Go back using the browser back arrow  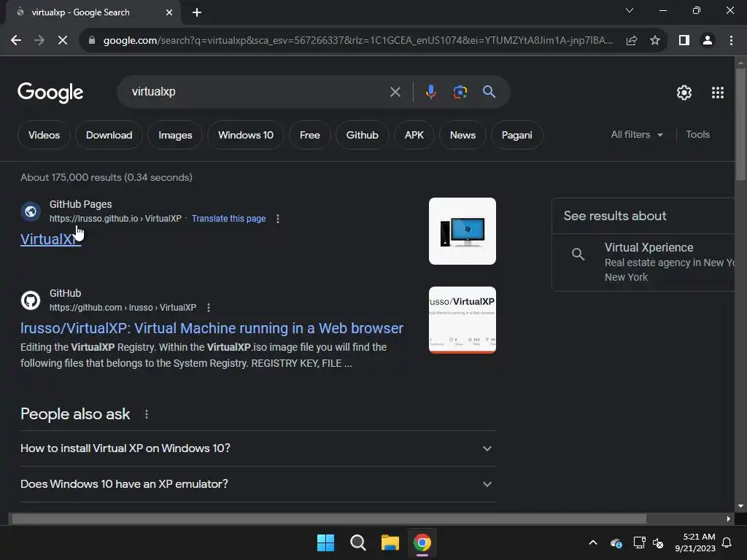click(16, 41)
